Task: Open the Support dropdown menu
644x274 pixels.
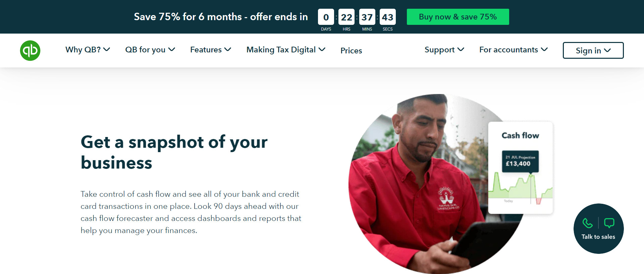Action: (444, 50)
